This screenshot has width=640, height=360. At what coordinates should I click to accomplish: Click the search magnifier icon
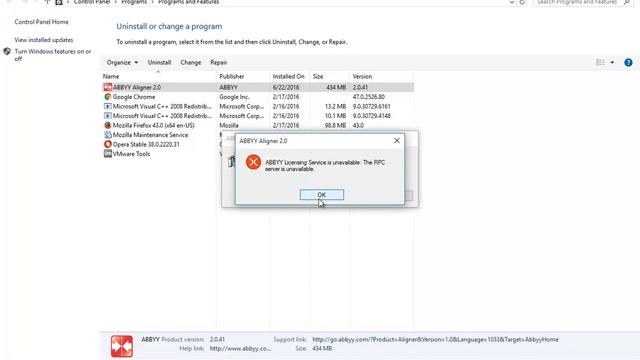click(627, 2)
